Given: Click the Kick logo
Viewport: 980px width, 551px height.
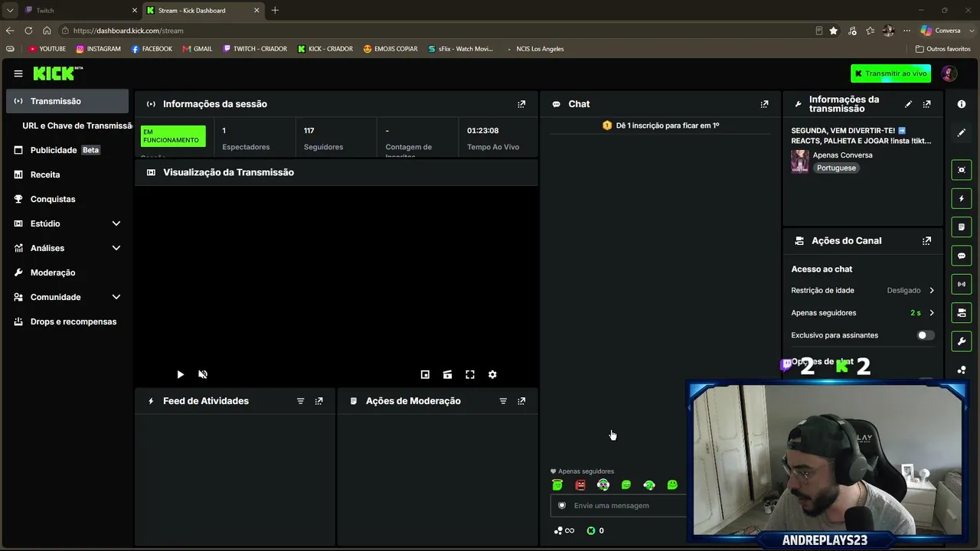Looking at the screenshot, I should 57,73.
